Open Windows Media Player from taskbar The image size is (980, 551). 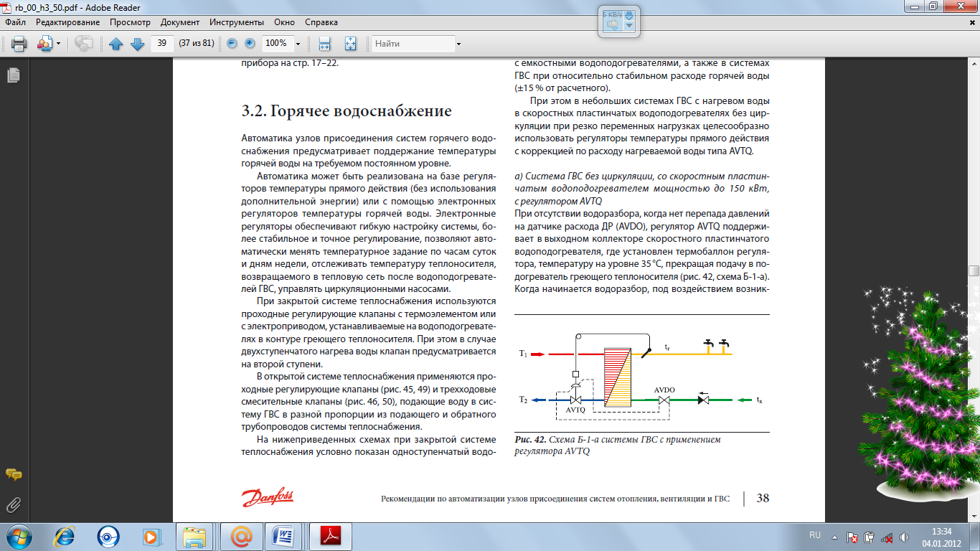point(151,536)
